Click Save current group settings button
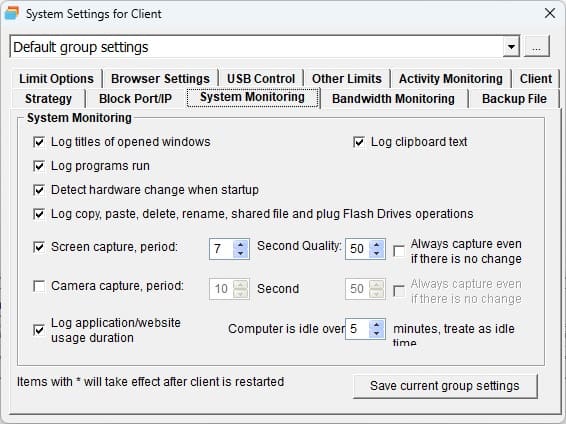This screenshot has width=566, height=424. [x=445, y=386]
